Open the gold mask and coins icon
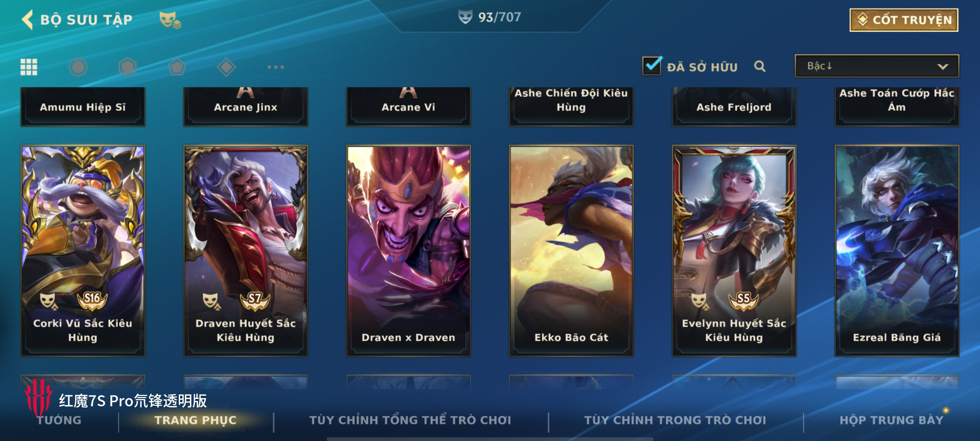 [170, 20]
